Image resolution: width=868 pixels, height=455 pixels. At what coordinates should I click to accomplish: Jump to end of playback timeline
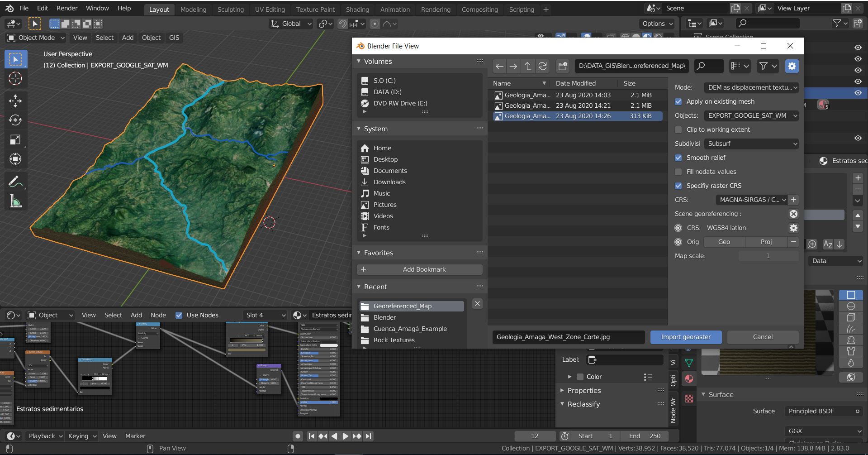tap(369, 436)
